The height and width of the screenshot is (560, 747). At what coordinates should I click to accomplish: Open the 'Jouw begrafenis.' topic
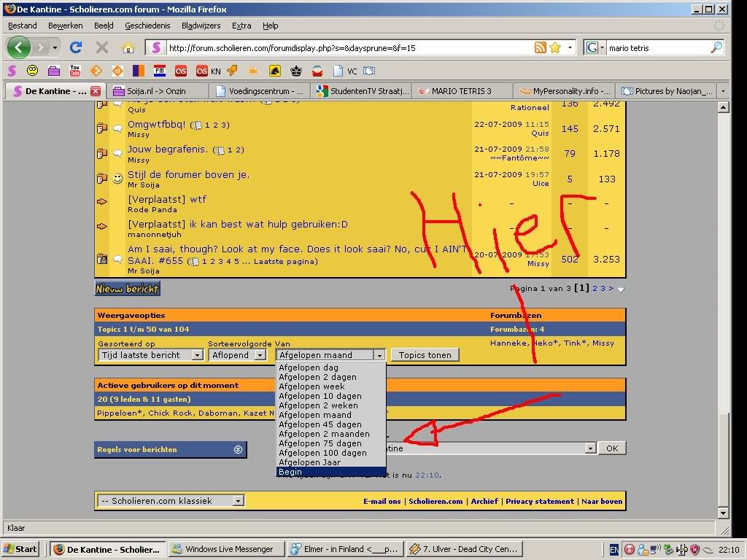(168, 149)
